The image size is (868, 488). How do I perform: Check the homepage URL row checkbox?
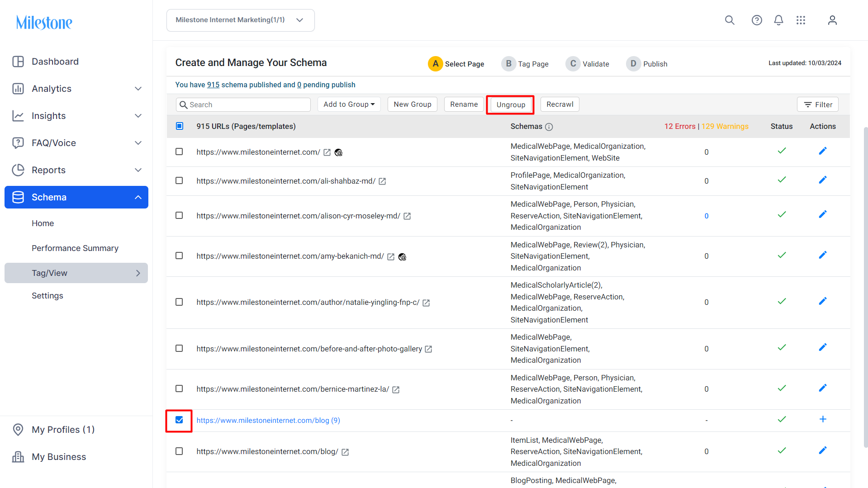click(x=179, y=152)
